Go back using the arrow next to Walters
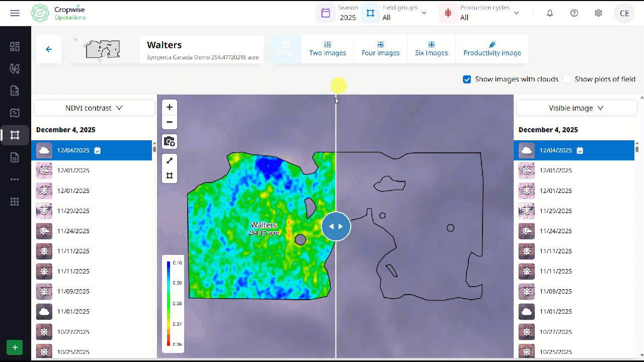Viewport: 644px width, 362px height. tap(48, 49)
